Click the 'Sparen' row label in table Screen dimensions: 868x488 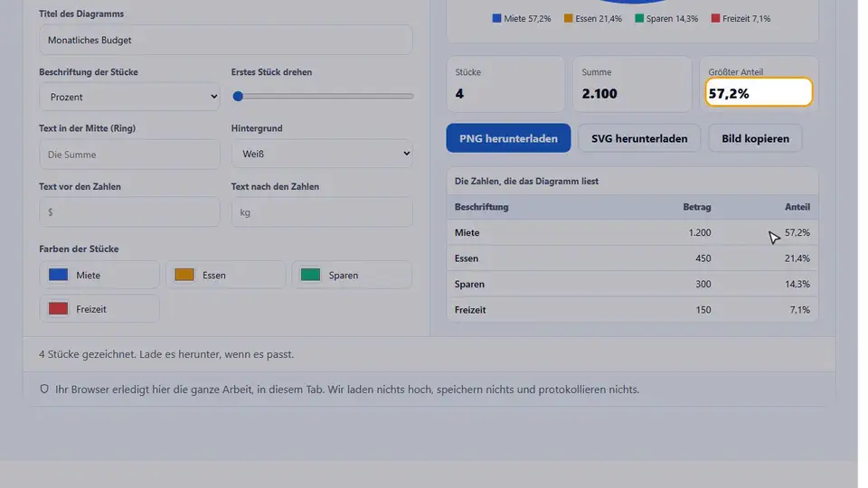469,284
